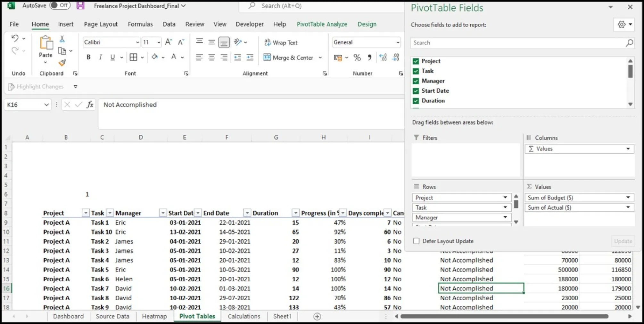Image resolution: width=644 pixels, height=324 pixels.
Task: Apply Italic formatting to the cell
Action: 101,57
